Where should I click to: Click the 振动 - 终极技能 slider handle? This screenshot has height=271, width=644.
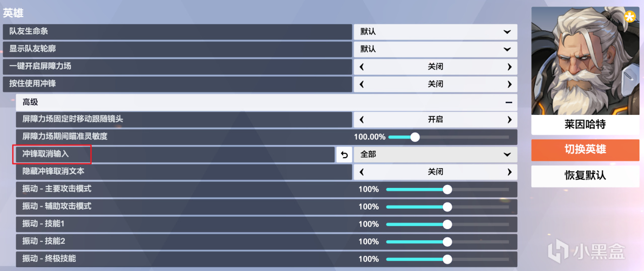click(x=447, y=259)
